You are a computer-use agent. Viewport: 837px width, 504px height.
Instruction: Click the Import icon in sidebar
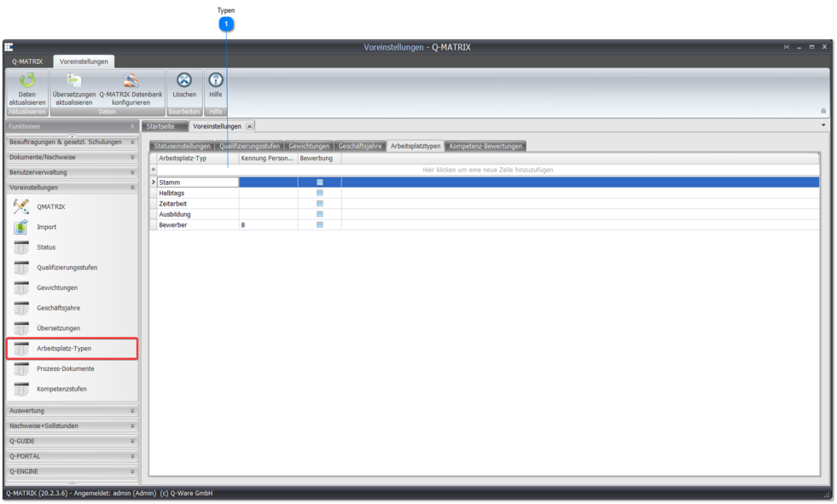(21, 227)
